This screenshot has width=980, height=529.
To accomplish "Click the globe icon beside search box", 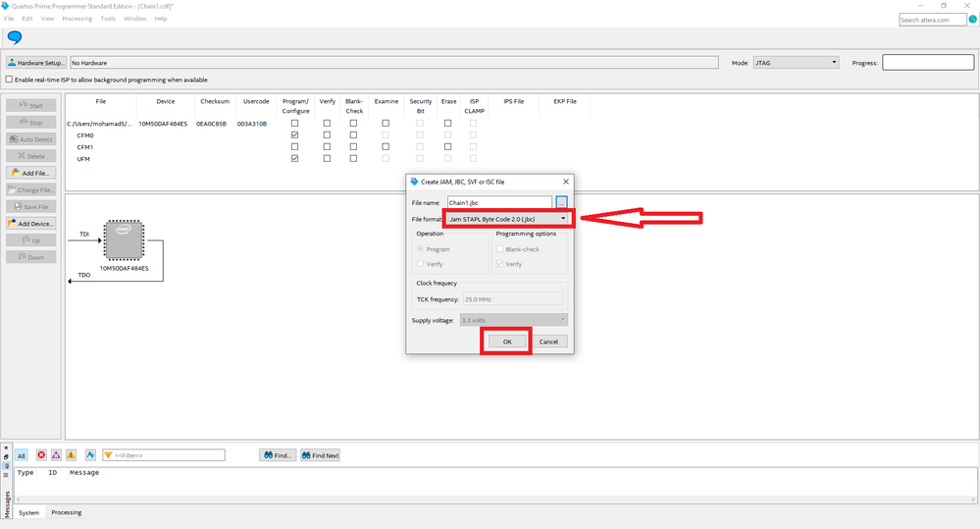I will pyautogui.click(x=973, y=20).
